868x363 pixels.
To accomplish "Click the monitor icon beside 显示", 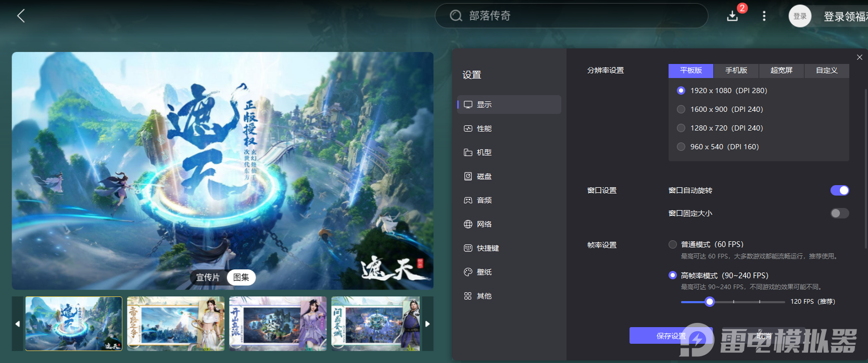I will click(468, 105).
